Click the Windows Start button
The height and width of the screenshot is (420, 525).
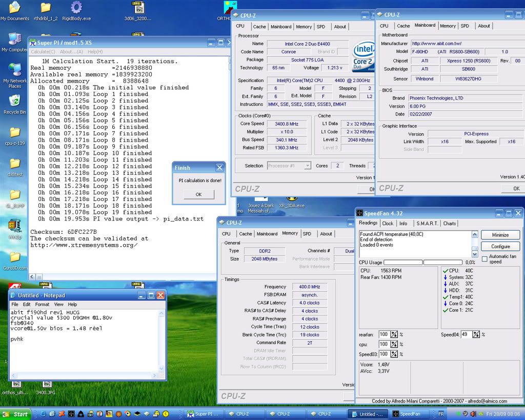[x=15, y=414]
